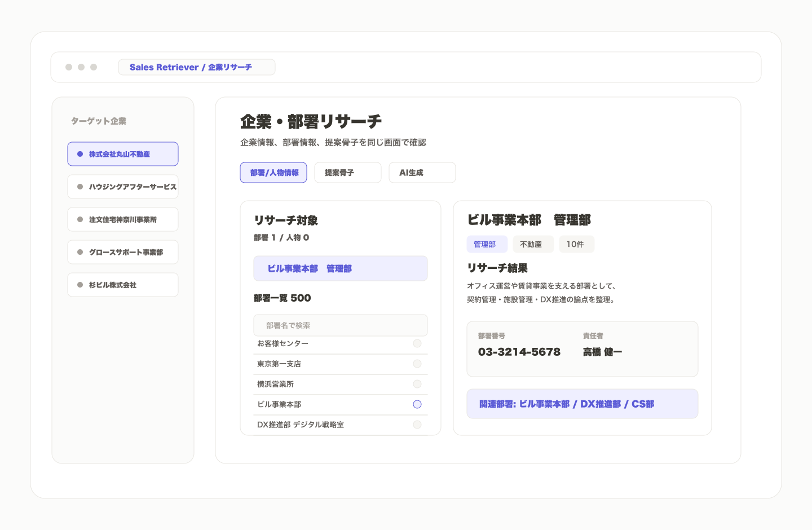
Task: Click the selected ビル事業本部 管理部 research target
Action: point(341,268)
